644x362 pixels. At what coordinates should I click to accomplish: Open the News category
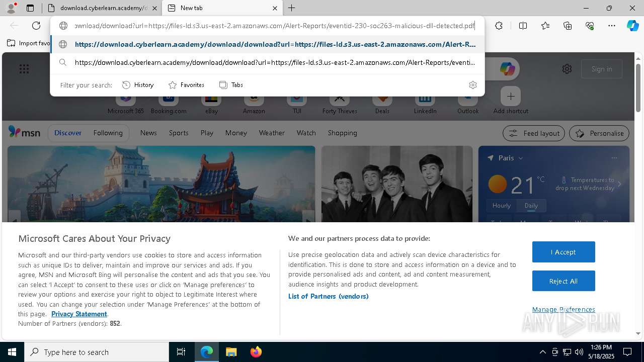coord(148,133)
